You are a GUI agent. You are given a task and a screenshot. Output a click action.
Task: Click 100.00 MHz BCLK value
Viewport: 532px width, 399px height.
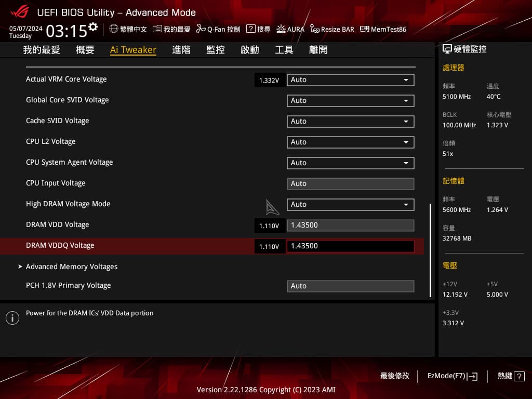[x=459, y=125]
